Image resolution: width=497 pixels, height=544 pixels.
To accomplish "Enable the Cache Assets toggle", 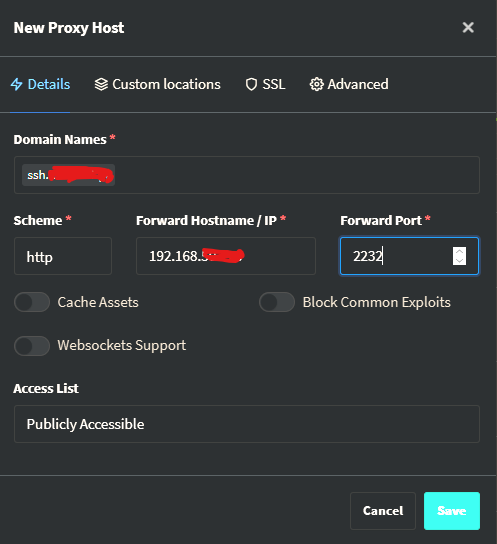I will [32, 302].
